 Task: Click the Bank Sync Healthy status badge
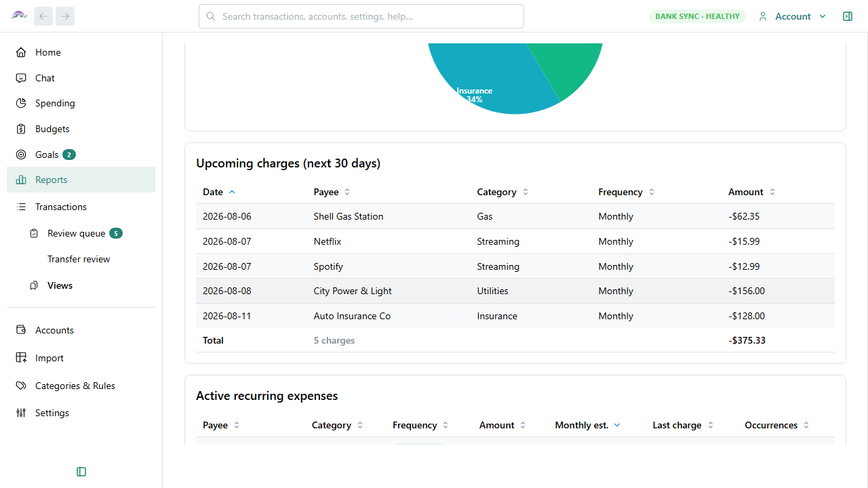click(697, 16)
